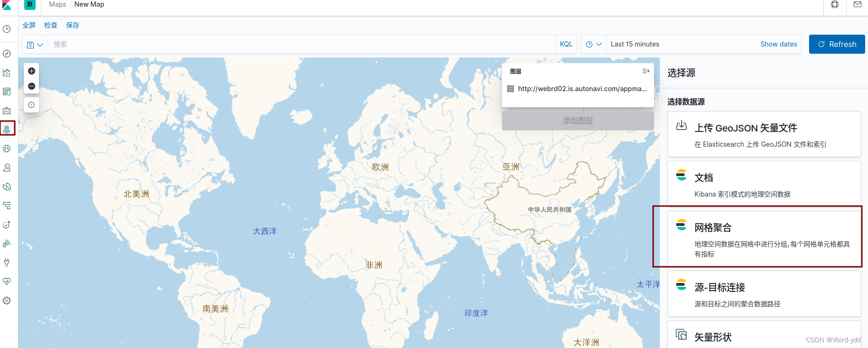Click the 添加图层 add layer button
The width and height of the screenshot is (868, 348).
coord(578,121)
